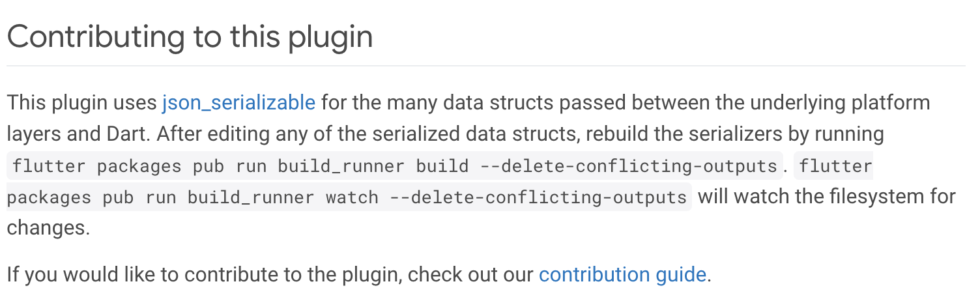980x301 pixels.
Task: Click the horizontal divider line under the heading
Action: 485,66
